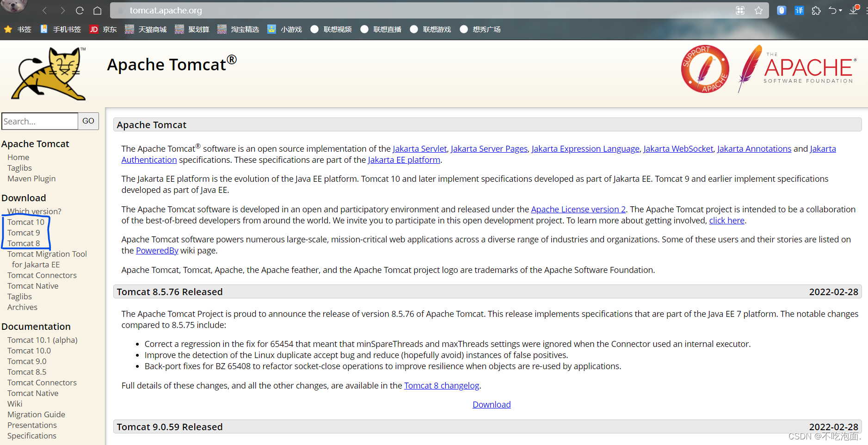Screen dimensions: 868x445
Task: Open the Tomcat 8 changelog link
Action: coord(442,385)
